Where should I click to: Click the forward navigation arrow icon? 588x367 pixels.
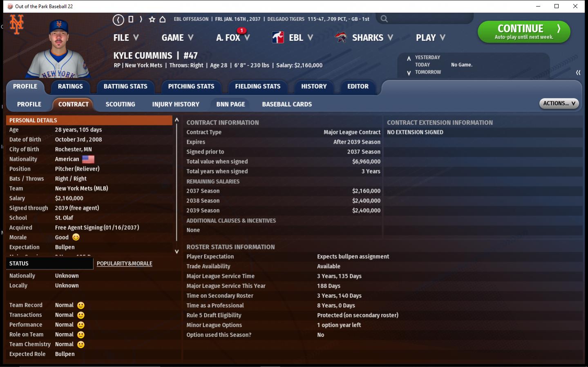141,19
